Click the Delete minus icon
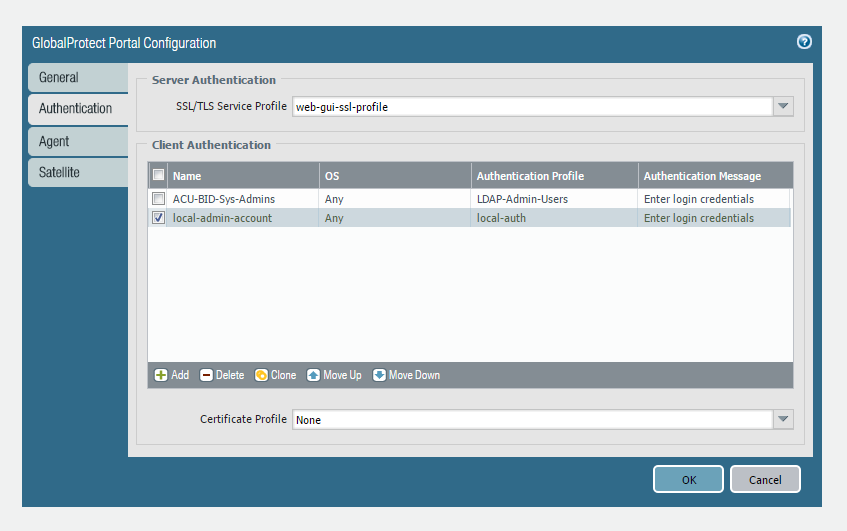The height and width of the screenshot is (531, 847). pos(206,375)
